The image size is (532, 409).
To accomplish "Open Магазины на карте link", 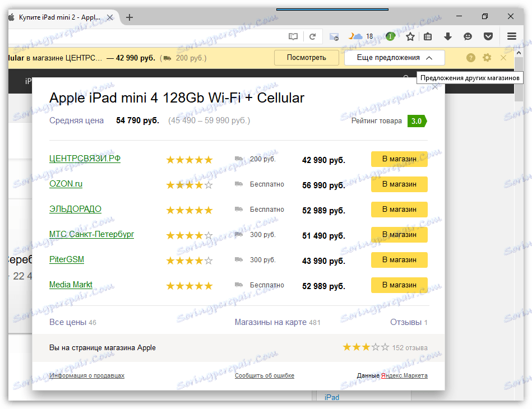I will [277, 322].
